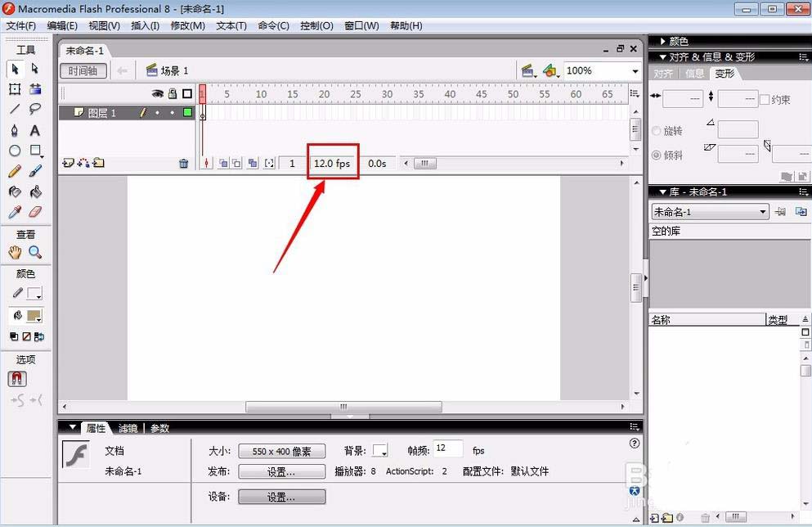Collapse the 对齐 & 信息 & 变形 panel
Image resolution: width=812 pixels, height=527 pixels.
(x=663, y=57)
